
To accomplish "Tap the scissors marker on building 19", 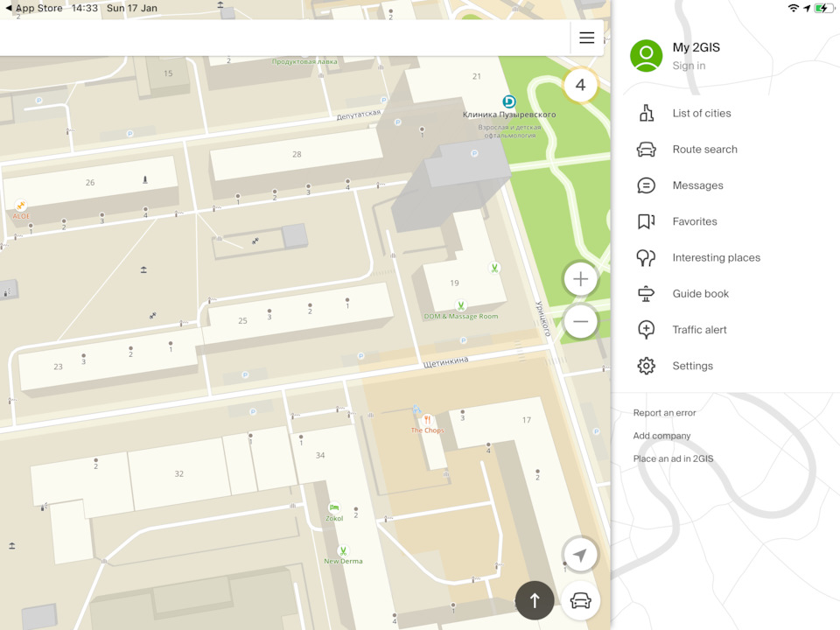I will (x=494, y=268).
